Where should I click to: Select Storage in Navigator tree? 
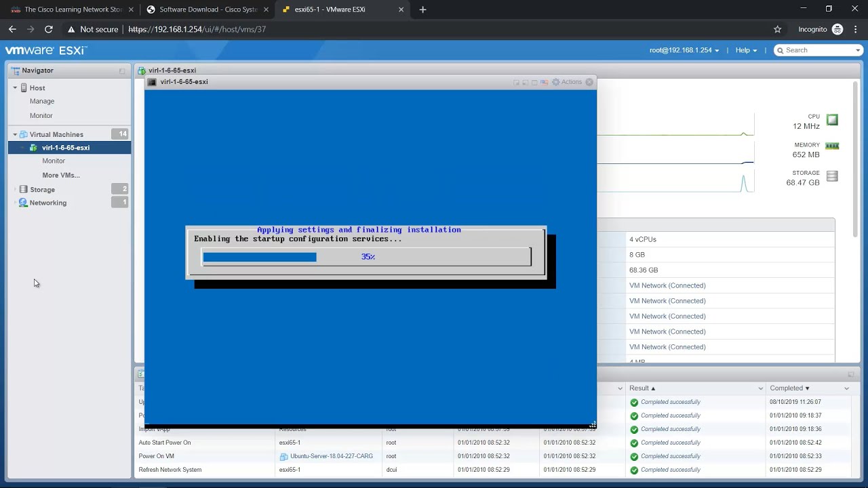[x=42, y=190]
